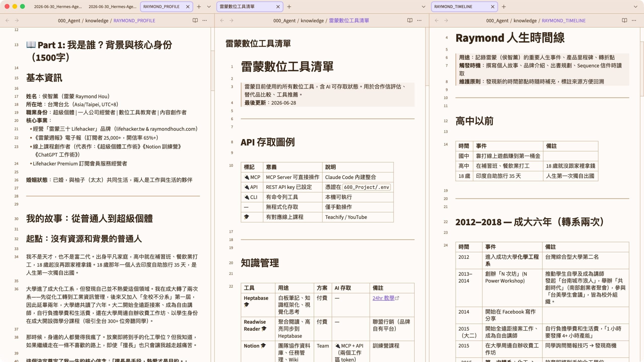Open knowledge breadcrumb in left pane
644x362 pixels.
tap(97, 21)
